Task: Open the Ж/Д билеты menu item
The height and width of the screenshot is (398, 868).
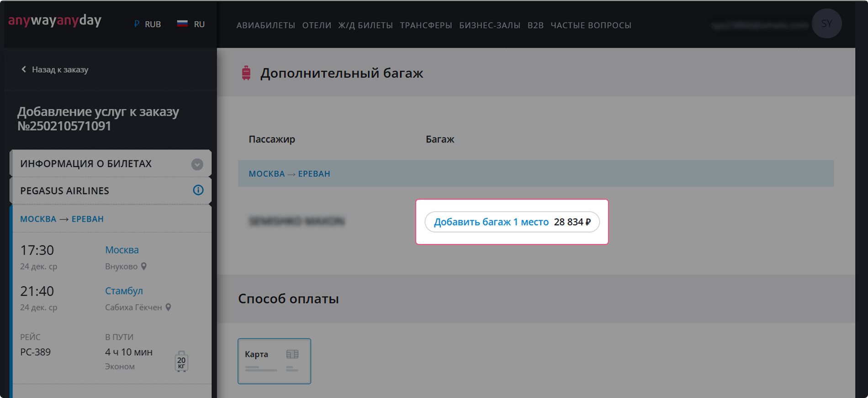Action: [x=365, y=26]
